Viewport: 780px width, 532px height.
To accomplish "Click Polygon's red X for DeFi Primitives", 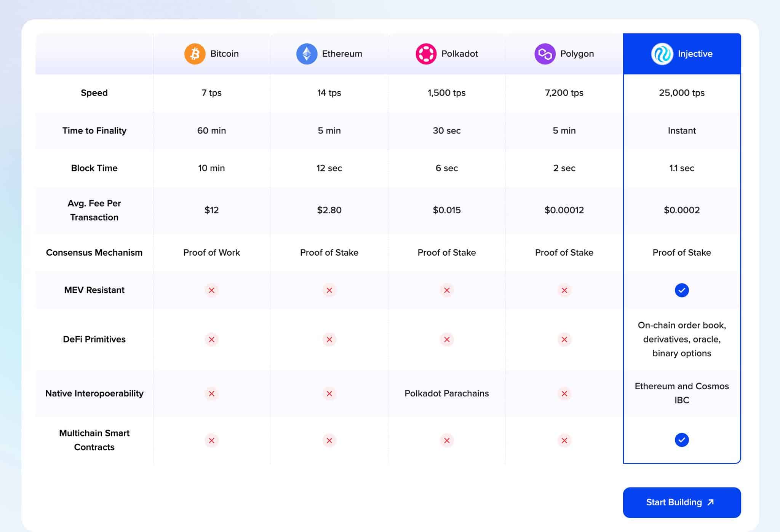I will (564, 339).
